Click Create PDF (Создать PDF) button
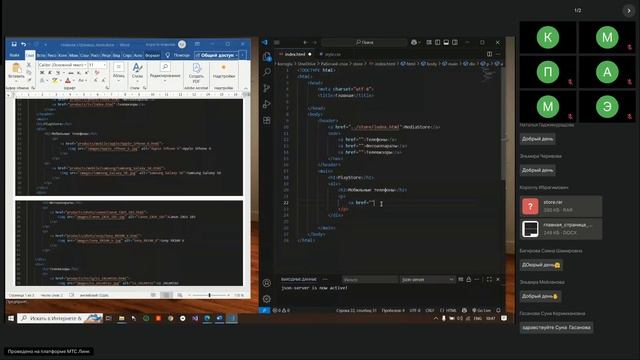640x360 pixels. 196,73
